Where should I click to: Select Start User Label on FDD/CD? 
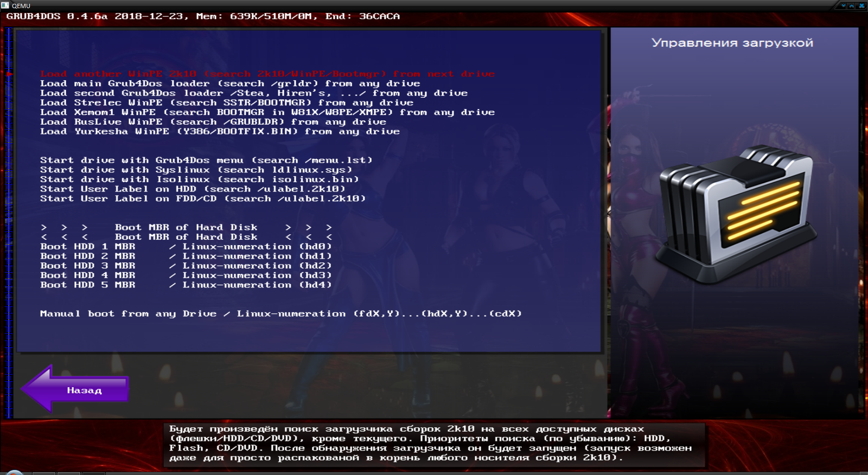203,198
